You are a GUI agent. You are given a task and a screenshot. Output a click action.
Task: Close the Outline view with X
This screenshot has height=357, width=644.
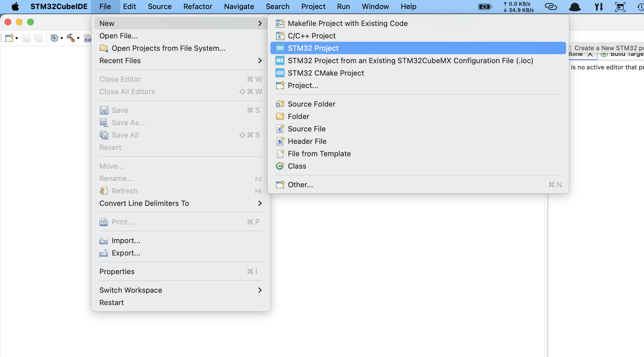pyautogui.click(x=590, y=55)
